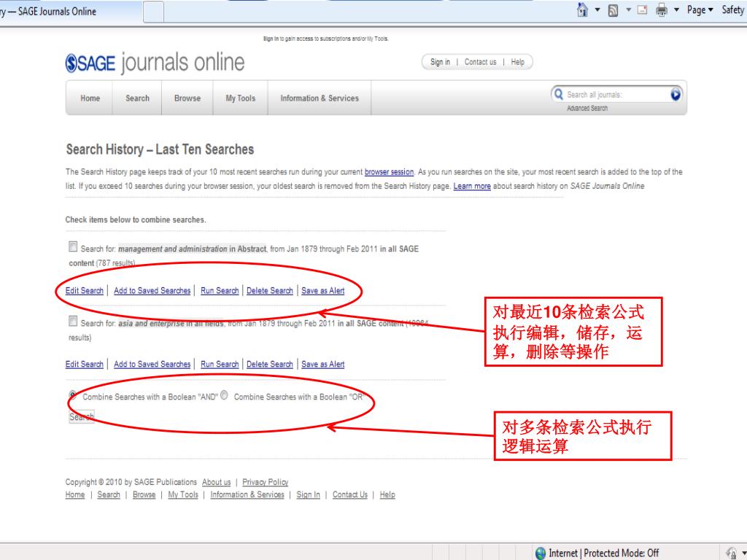Open the Browse navigation tab
This screenshot has width=747, height=560.
click(x=187, y=98)
